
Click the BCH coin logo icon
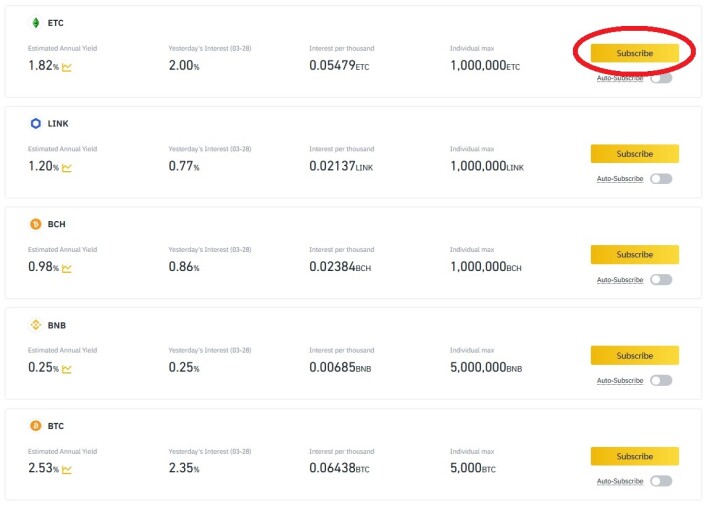[x=36, y=224]
